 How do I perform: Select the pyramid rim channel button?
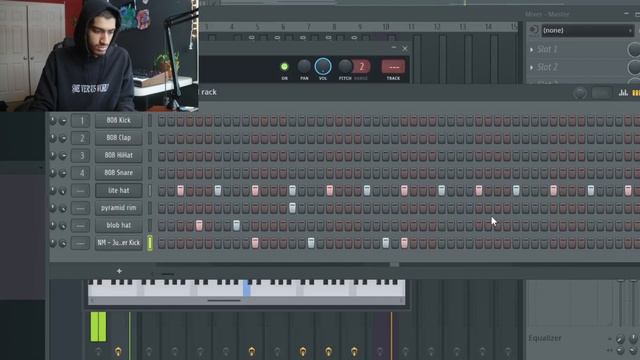click(x=119, y=208)
